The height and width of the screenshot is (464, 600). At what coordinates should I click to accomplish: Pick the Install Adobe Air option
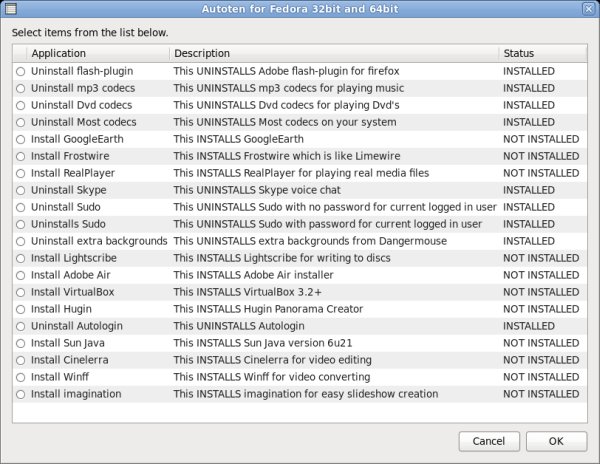click(20, 275)
